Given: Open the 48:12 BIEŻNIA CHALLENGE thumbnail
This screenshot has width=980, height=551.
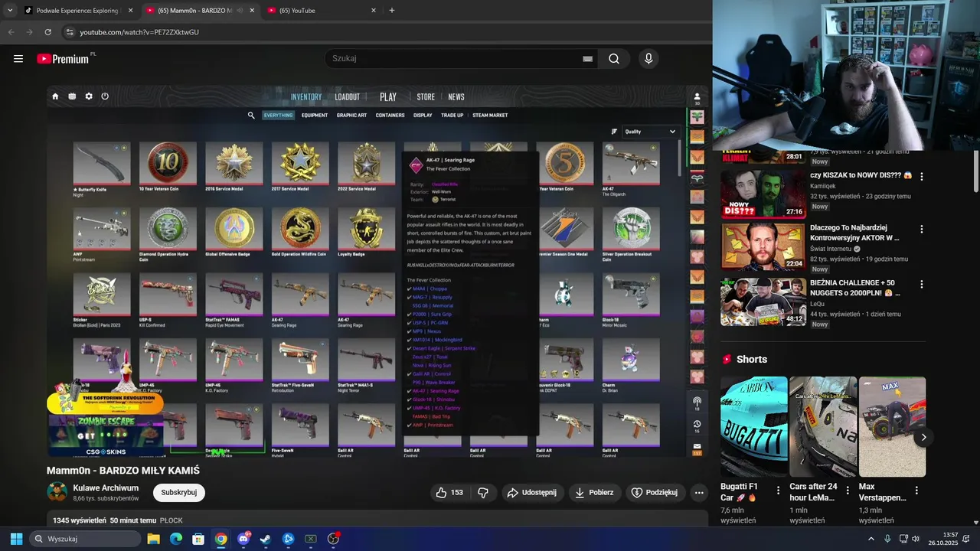Looking at the screenshot, I should 763,302.
